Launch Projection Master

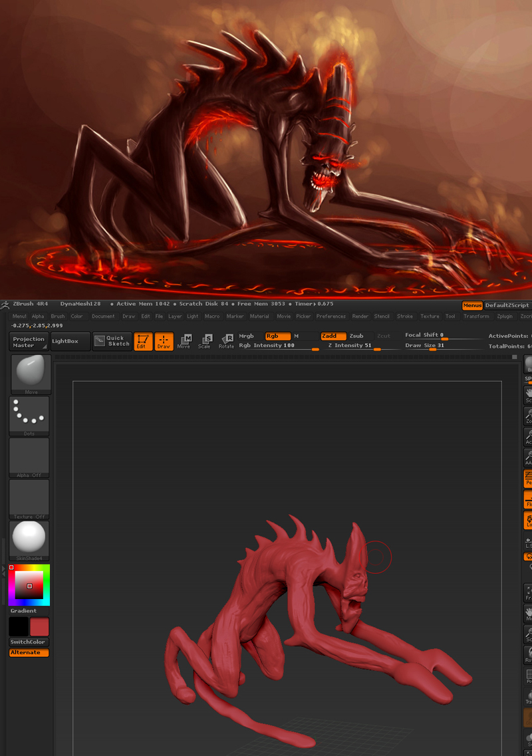pos(28,341)
